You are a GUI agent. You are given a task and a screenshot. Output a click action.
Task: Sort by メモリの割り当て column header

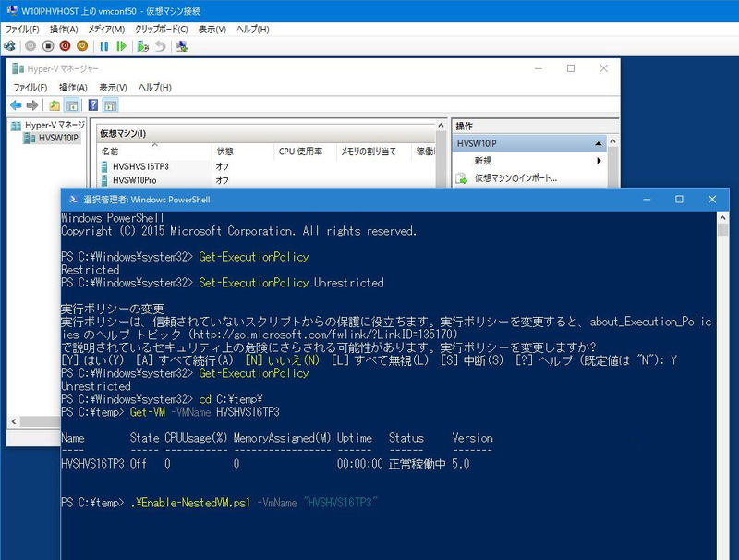pos(374,152)
